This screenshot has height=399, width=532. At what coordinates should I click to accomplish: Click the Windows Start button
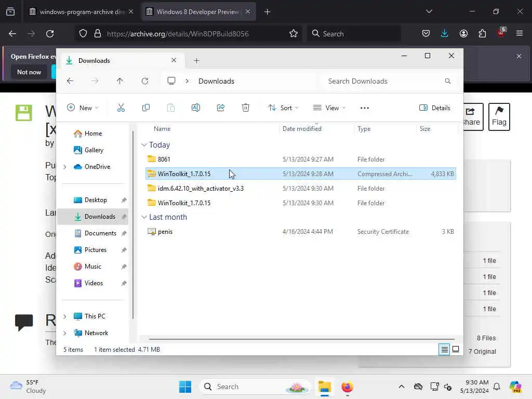click(x=185, y=387)
